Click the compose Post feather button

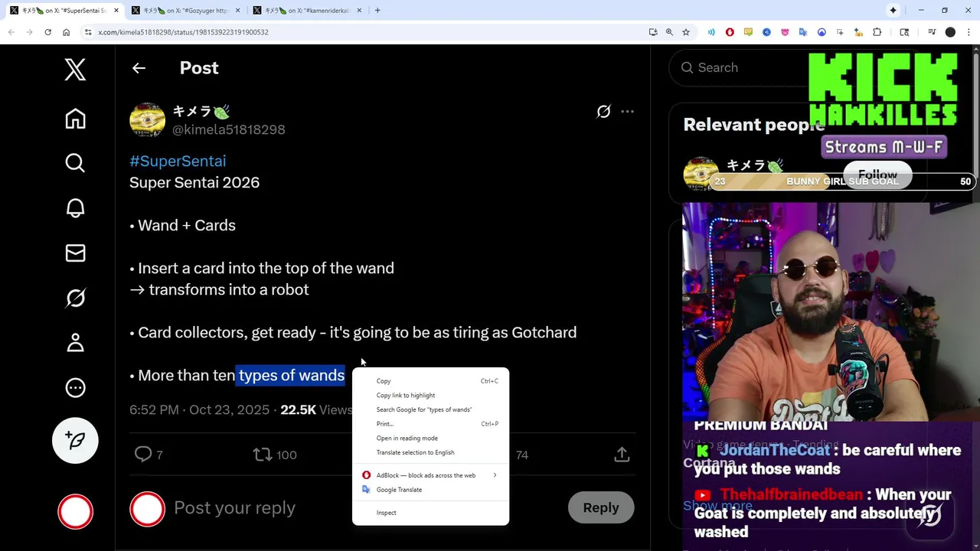[75, 440]
